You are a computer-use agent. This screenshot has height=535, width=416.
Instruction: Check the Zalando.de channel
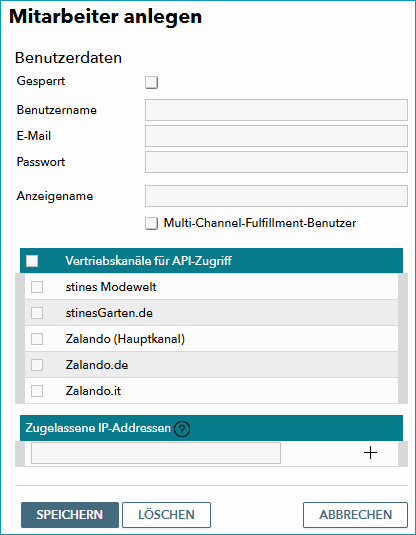[37, 365]
